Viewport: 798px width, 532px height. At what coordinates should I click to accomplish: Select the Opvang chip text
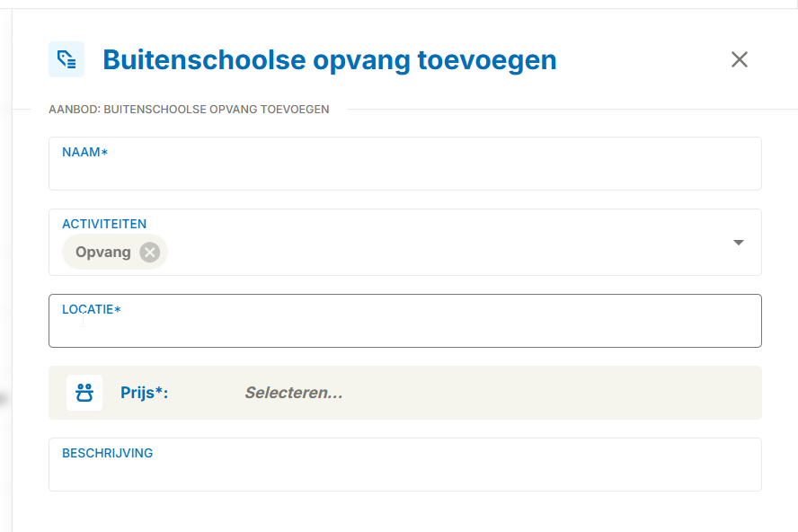click(x=103, y=253)
